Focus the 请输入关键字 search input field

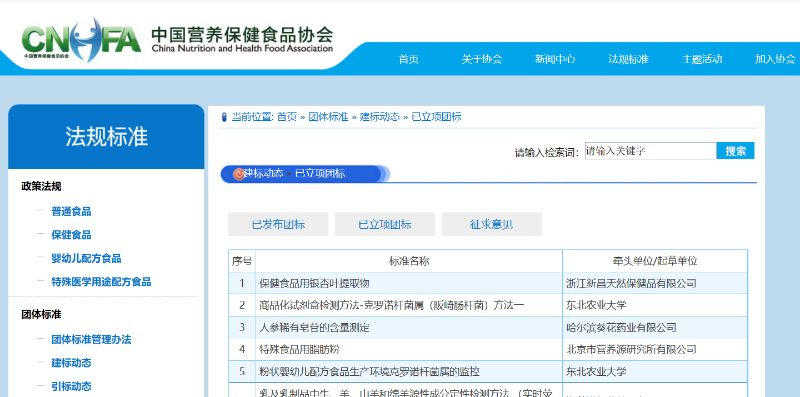[651, 151]
